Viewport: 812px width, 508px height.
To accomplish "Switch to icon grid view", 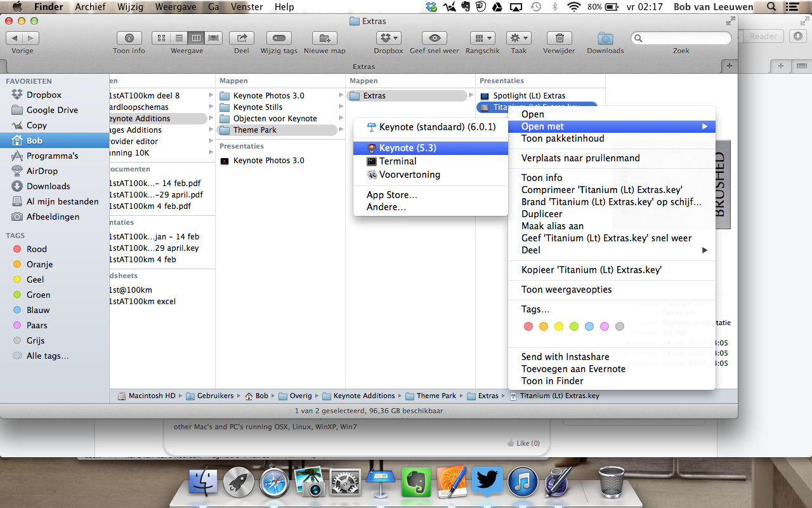I will 161,38.
